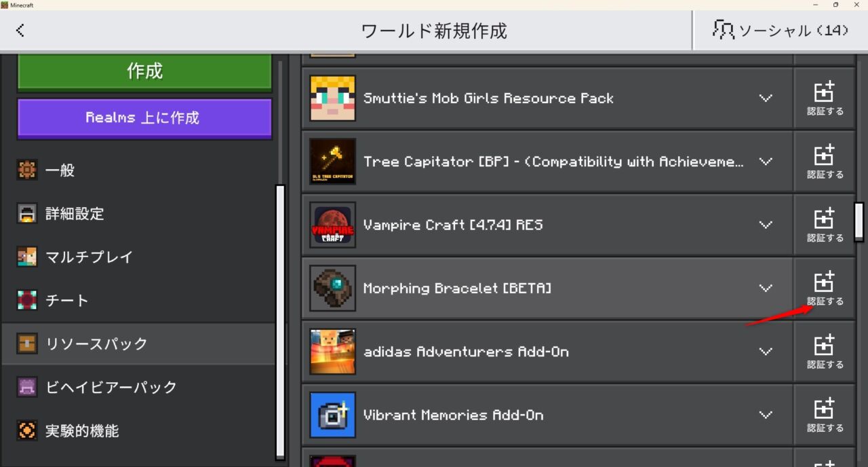868x467 pixels.
Task: Click the 詳細設定 furnace icon
Action: 27,214
